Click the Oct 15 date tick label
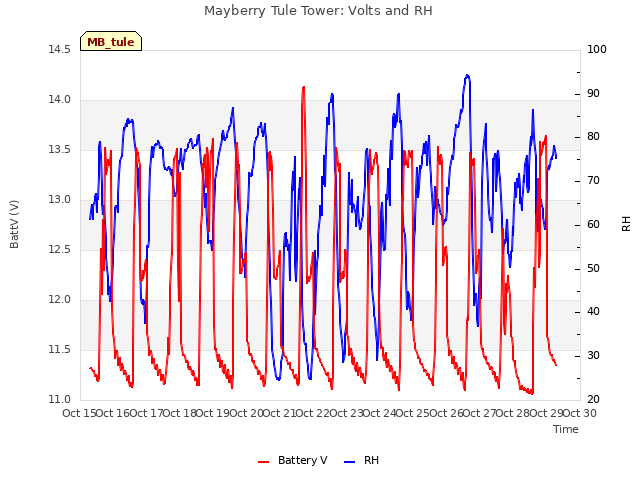 tap(79, 413)
